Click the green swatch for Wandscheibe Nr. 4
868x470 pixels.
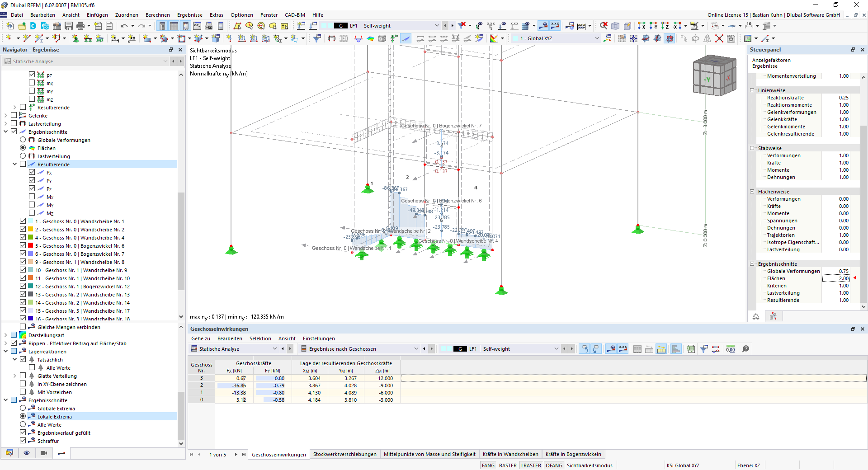(x=31, y=237)
